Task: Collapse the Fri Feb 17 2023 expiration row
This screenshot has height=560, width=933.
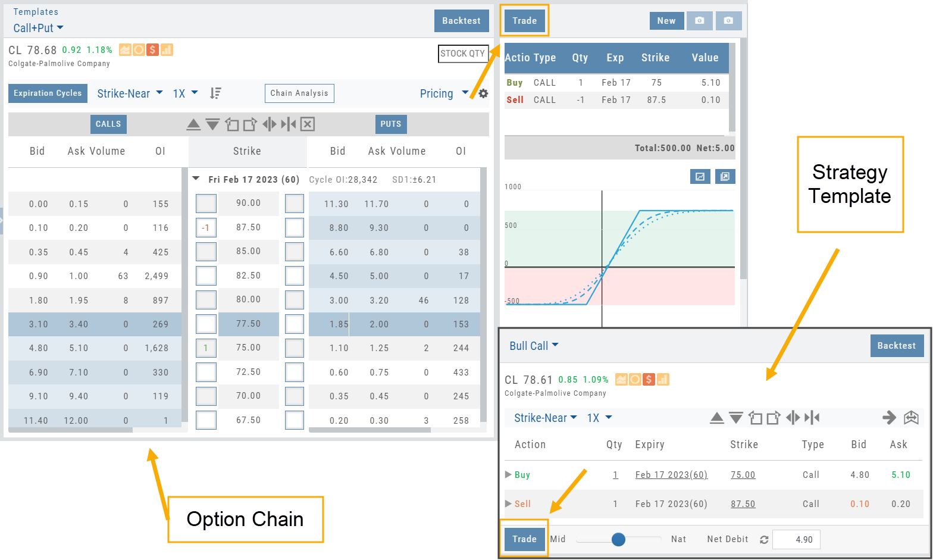Action: coord(196,179)
